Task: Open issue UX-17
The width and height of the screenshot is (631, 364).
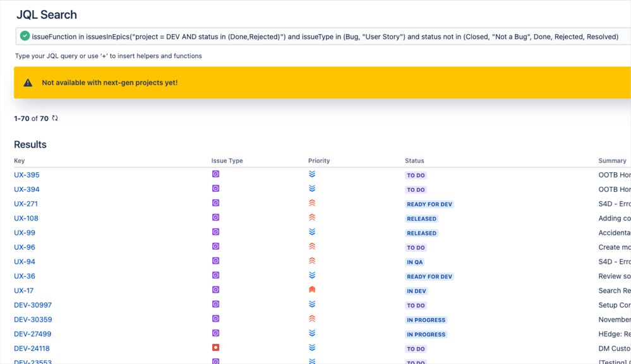Action: tap(24, 290)
